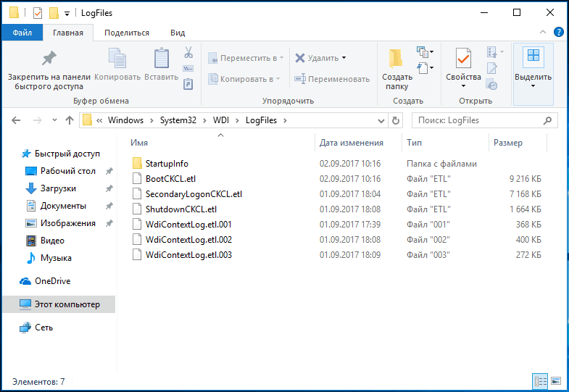Select Сеть in navigation pane
The height and width of the screenshot is (392, 569).
point(43,328)
